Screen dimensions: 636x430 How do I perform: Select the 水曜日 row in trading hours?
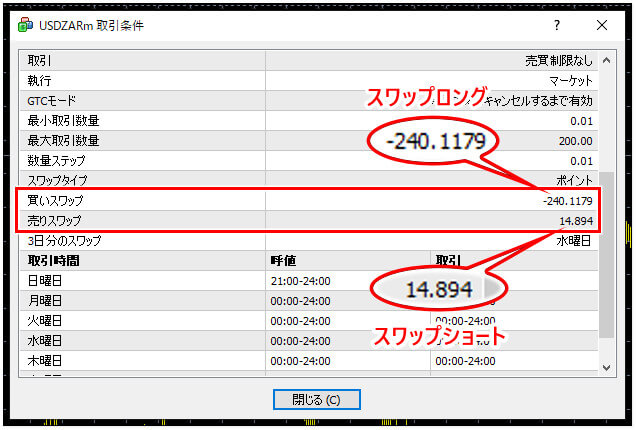coord(45,340)
